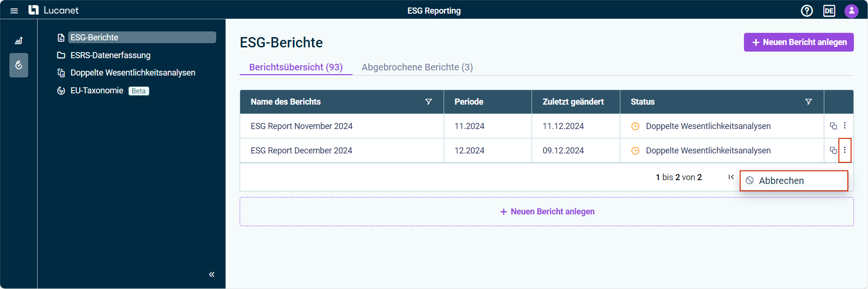Screen dimensions: 868x289
Task: Open the user profile avatar
Action: click(x=852, y=10)
